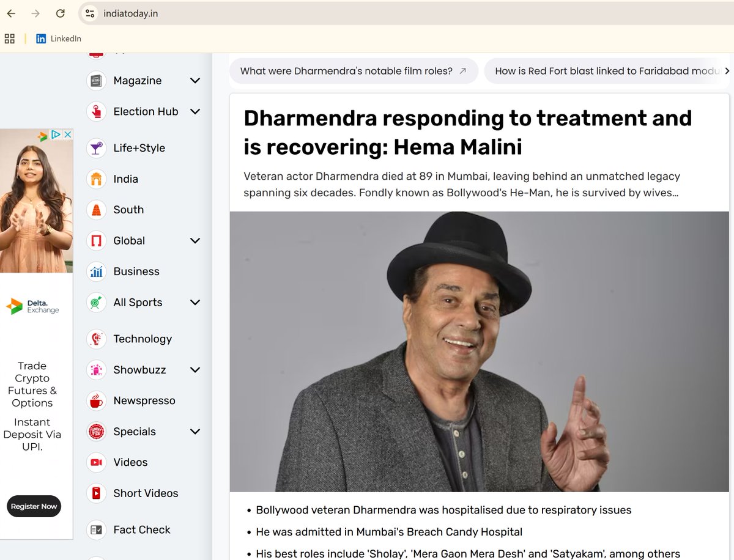Viewport: 734px width, 560px height.
Task: Click the Delta Exchange logo in ad
Action: (32, 306)
